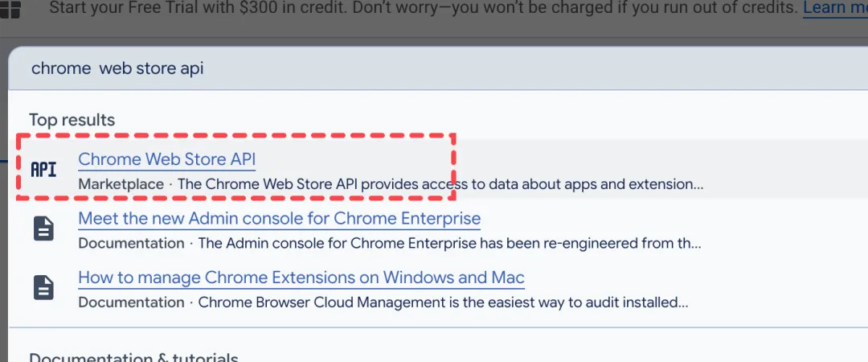868x362 pixels.
Task: Click the Marketplace description of Chrome Web Store API
Action: coord(391,184)
